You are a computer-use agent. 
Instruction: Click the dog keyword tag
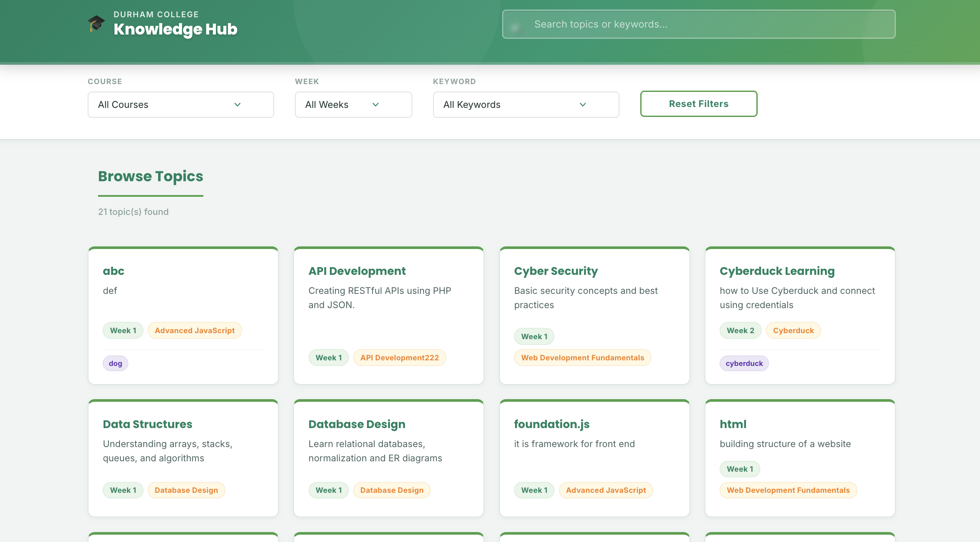(115, 363)
